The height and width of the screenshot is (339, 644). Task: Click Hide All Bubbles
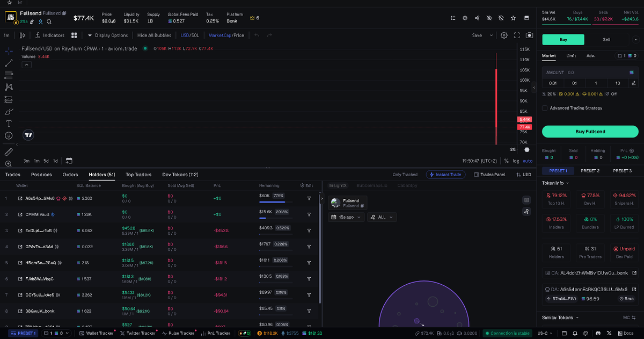point(154,35)
